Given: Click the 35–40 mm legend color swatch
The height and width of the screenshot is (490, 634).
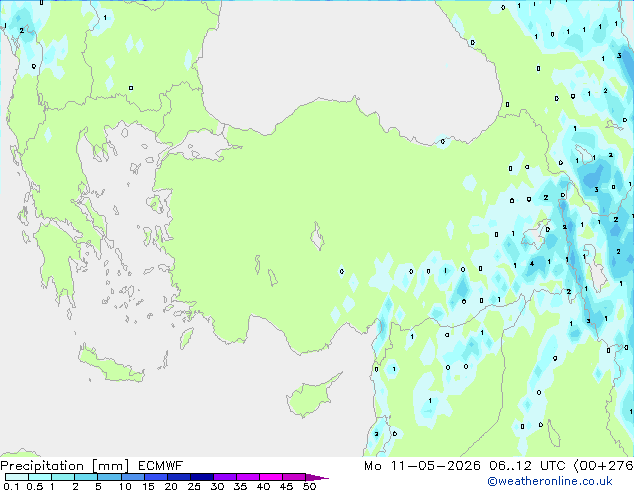Looking at the screenshot, I should 247,477.
